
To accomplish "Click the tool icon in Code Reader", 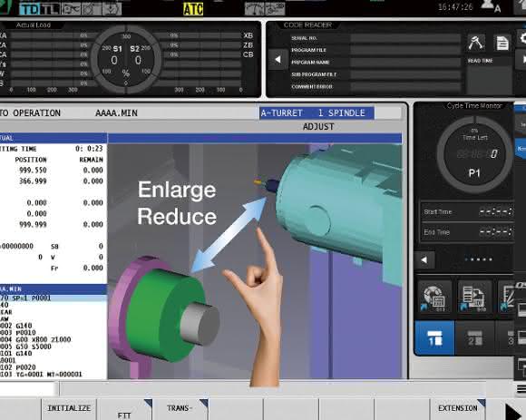I will coord(476,43).
